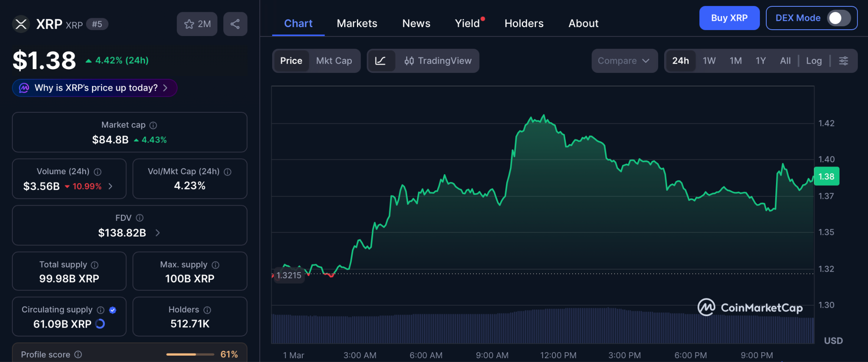Open chart settings sliders icon
Viewport: 868px width, 362px height.
tap(843, 61)
